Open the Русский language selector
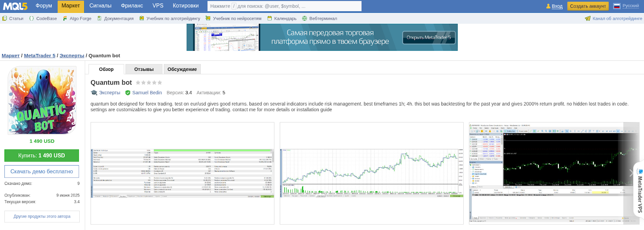The height and width of the screenshot is (230, 644). tap(630, 6)
